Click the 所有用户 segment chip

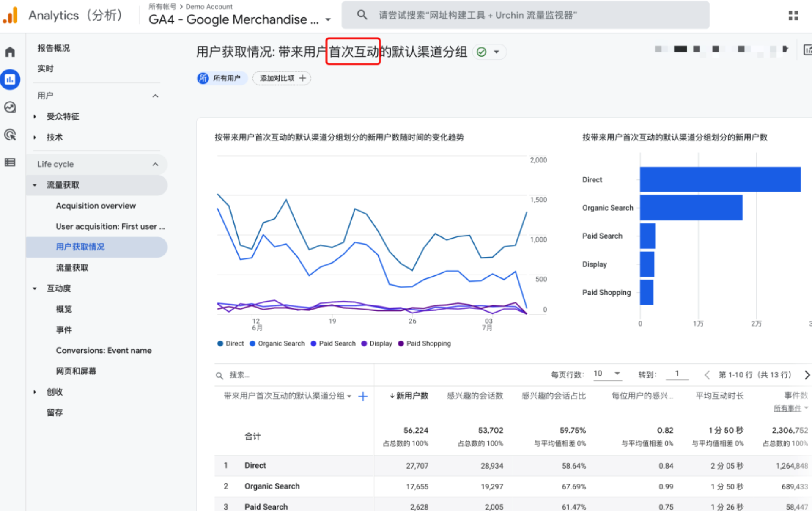222,78
